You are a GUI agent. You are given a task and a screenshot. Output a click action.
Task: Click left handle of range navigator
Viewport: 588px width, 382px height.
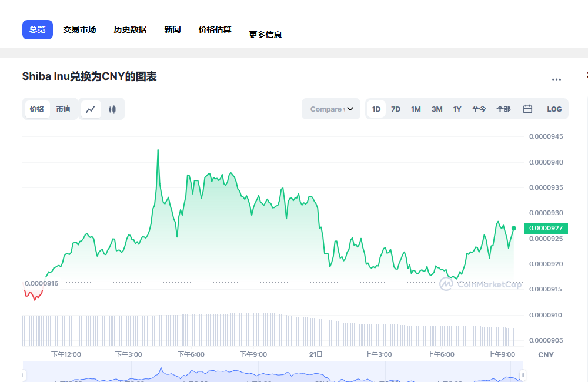[x=24, y=374]
